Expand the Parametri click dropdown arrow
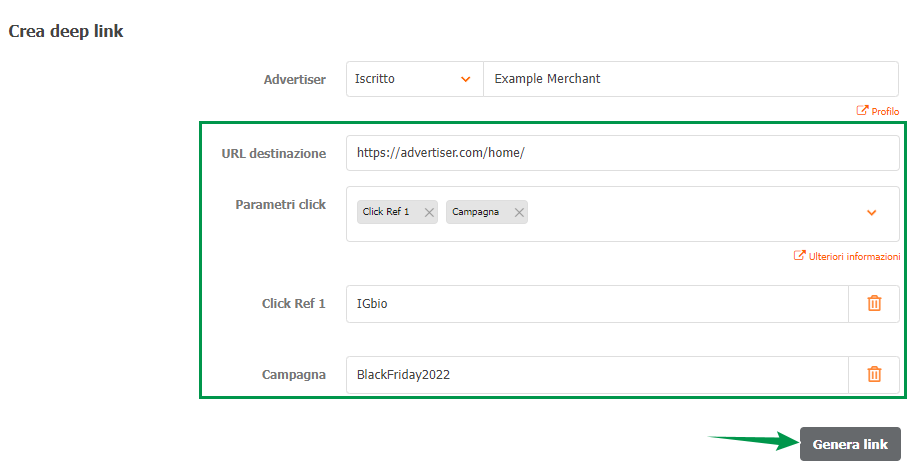Viewport: 911px width, 470px height. pyautogui.click(x=871, y=213)
